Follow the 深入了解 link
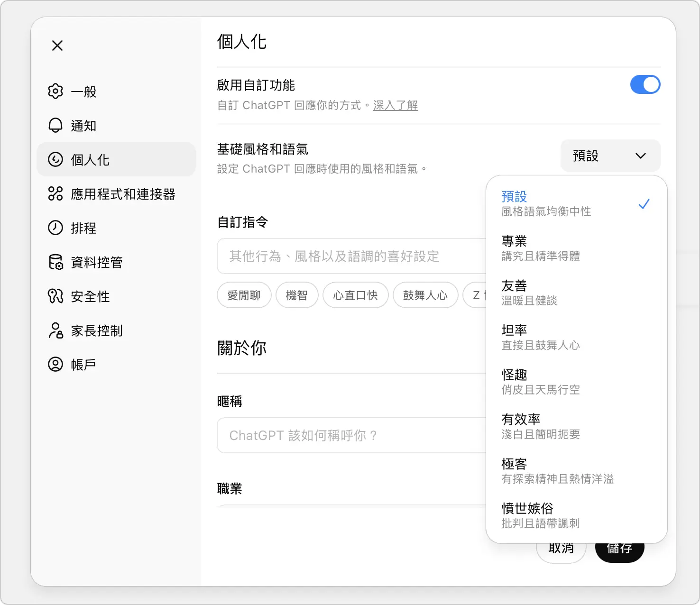The image size is (700, 605). (x=396, y=105)
